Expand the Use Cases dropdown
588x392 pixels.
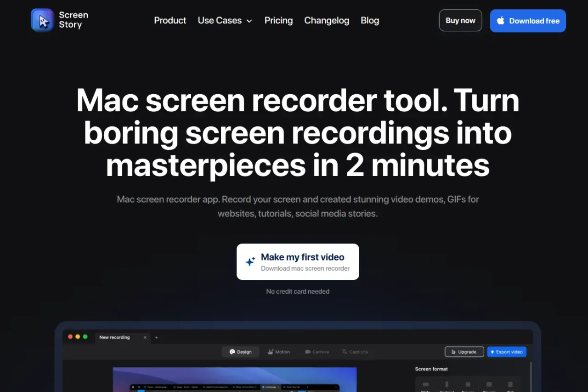click(x=225, y=21)
